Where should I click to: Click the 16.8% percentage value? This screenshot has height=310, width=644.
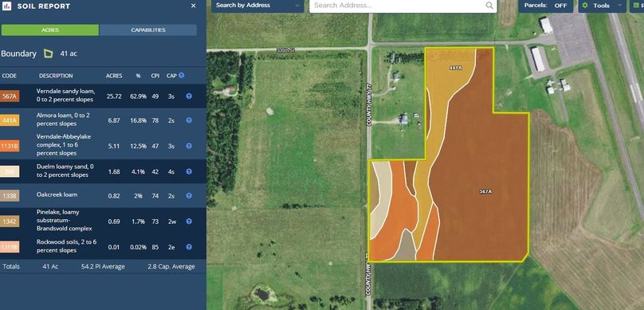(x=139, y=120)
